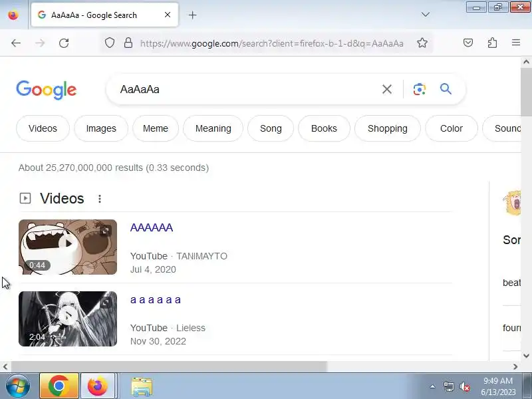Bookmark this page with the star icon

point(422,43)
